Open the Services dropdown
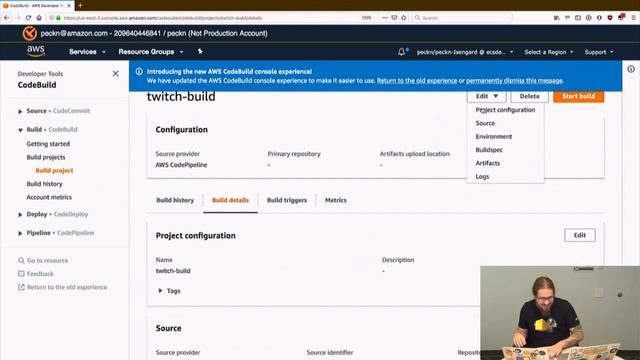Screen dimensions: 640x360 [x=87, y=52]
